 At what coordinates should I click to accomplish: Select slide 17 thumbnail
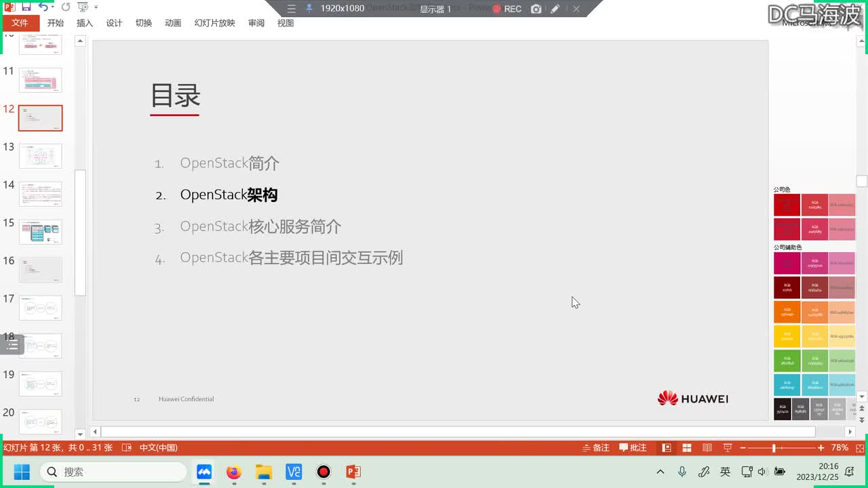[x=40, y=308]
